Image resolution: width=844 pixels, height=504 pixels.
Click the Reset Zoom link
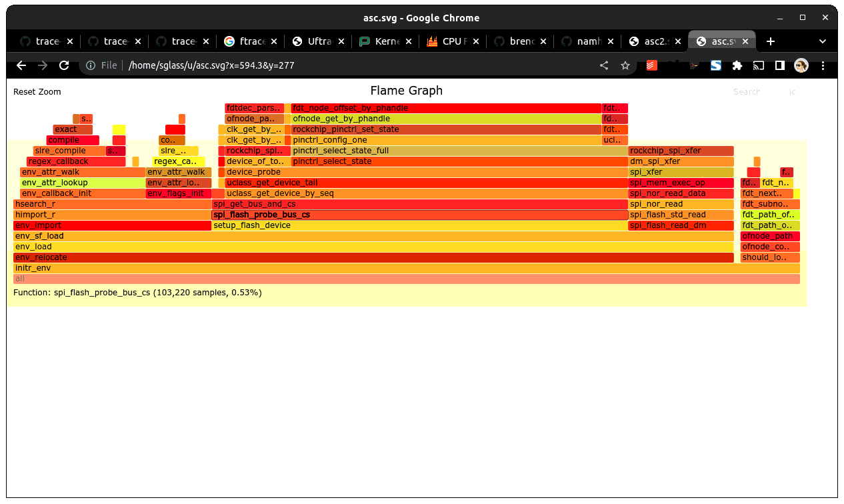37,91
